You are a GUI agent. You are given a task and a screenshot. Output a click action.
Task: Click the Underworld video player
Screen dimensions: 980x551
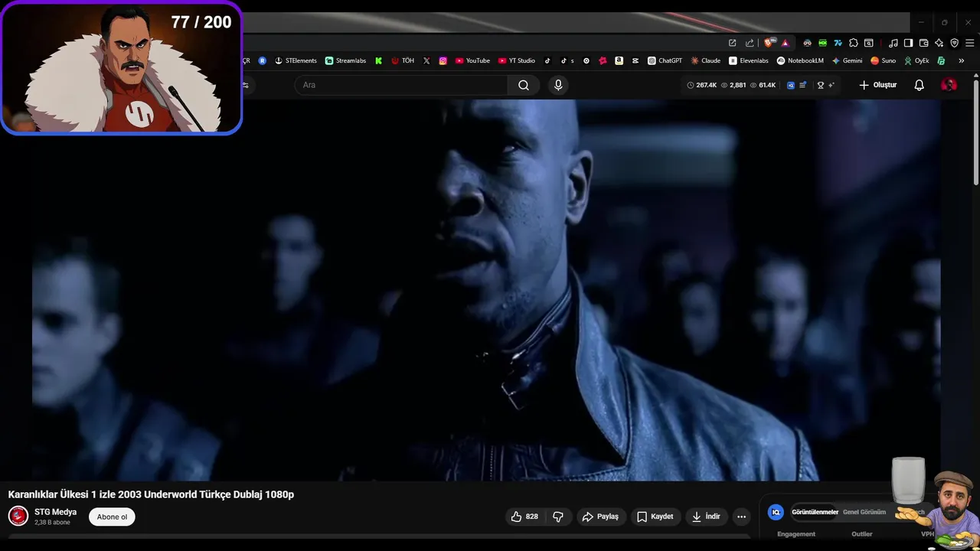tap(486, 291)
